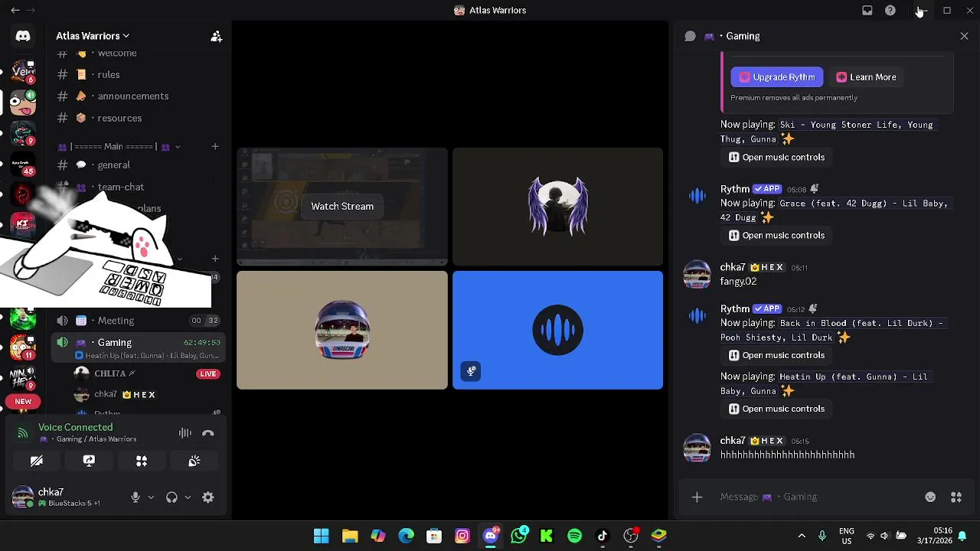
Task: Open music controls under Ski song
Action: pyautogui.click(x=777, y=157)
